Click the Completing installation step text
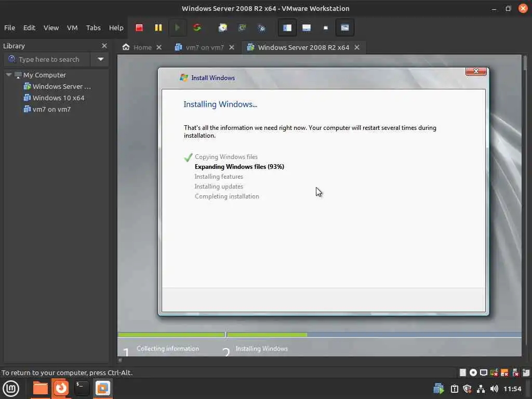This screenshot has width=532, height=399. (x=227, y=196)
